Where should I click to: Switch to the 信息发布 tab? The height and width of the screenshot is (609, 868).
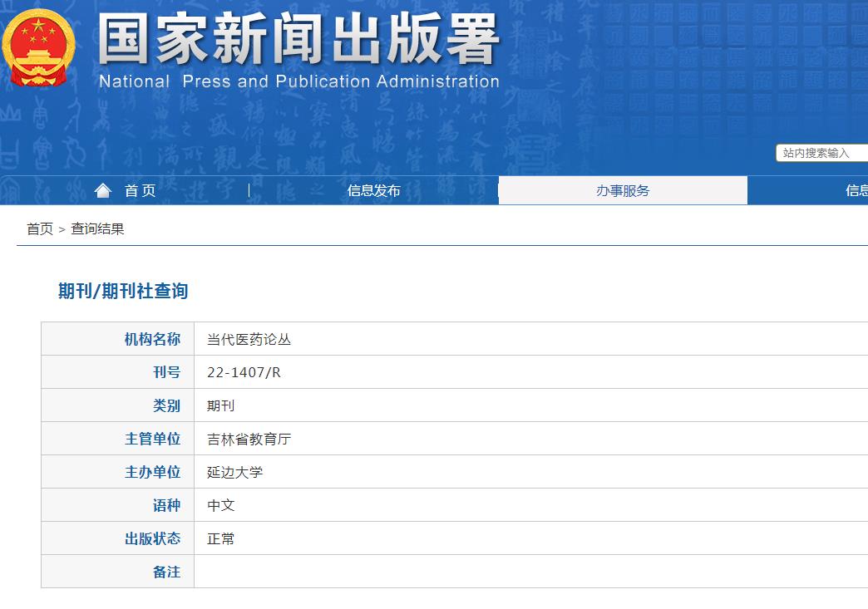coord(373,189)
